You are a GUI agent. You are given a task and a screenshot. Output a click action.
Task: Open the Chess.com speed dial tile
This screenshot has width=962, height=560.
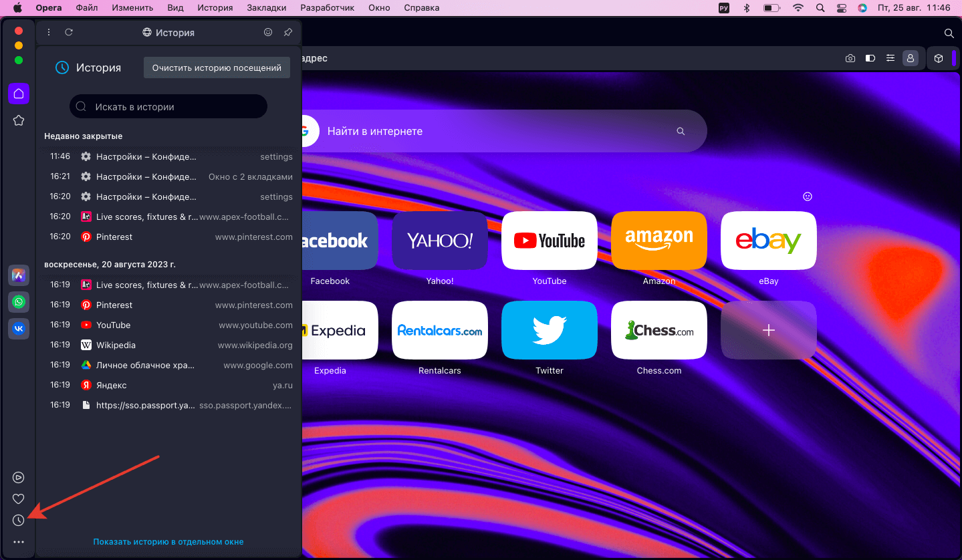(x=659, y=330)
